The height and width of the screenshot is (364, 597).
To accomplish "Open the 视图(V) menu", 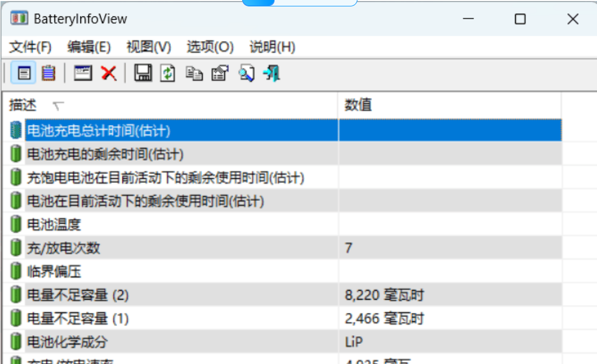I will pyautogui.click(x=147, y=47).
